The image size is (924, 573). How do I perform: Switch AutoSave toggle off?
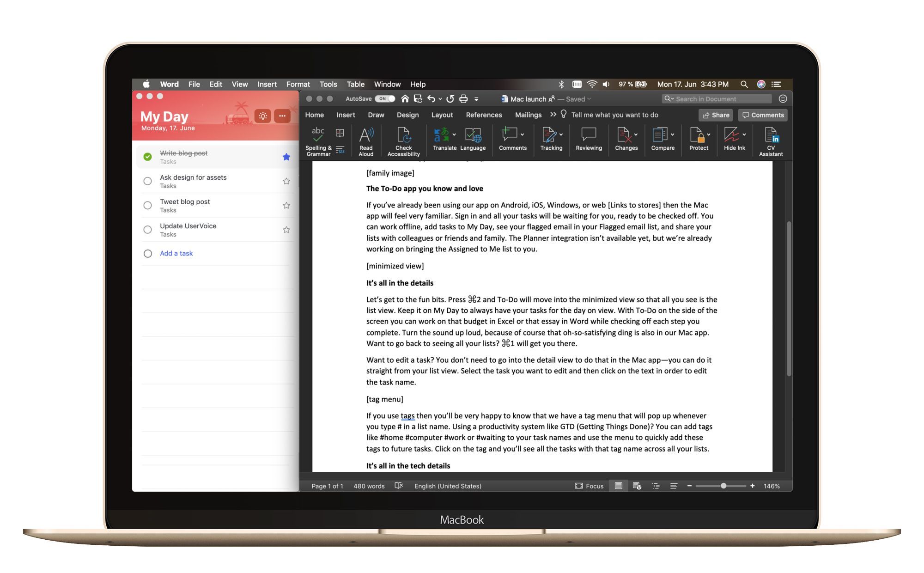385,99
